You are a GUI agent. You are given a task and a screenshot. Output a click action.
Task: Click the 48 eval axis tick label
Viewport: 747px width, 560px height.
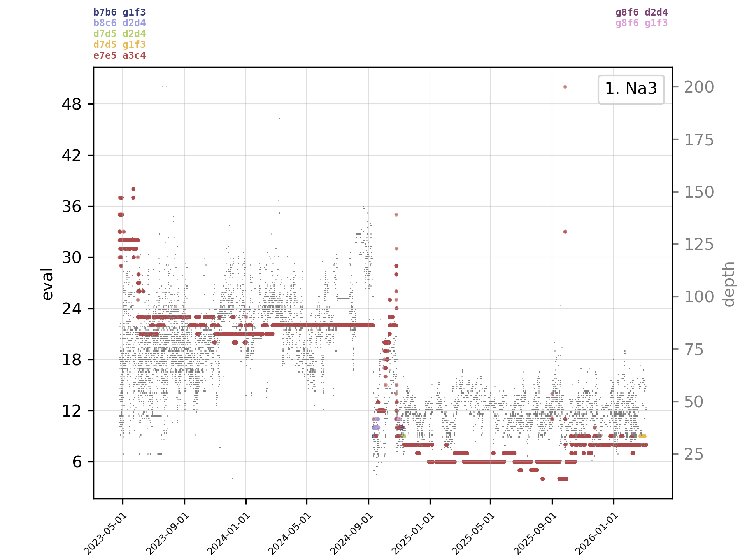(72, 104)
